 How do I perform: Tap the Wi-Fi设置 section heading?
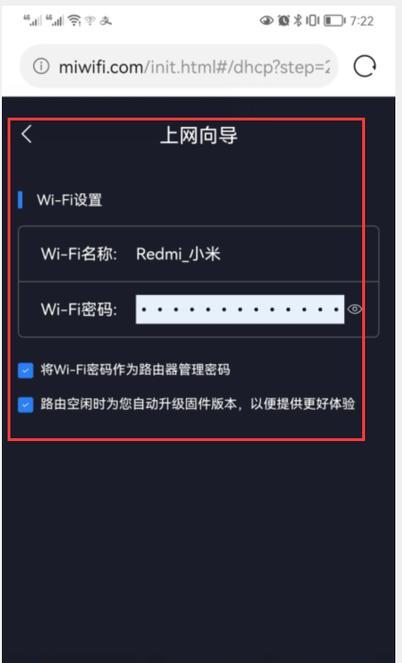coord(69,200)
